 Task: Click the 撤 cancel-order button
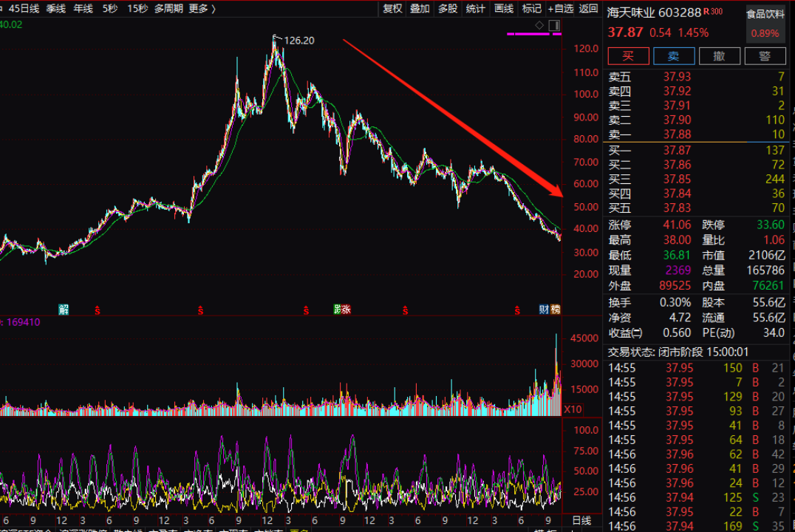point(720,56)
